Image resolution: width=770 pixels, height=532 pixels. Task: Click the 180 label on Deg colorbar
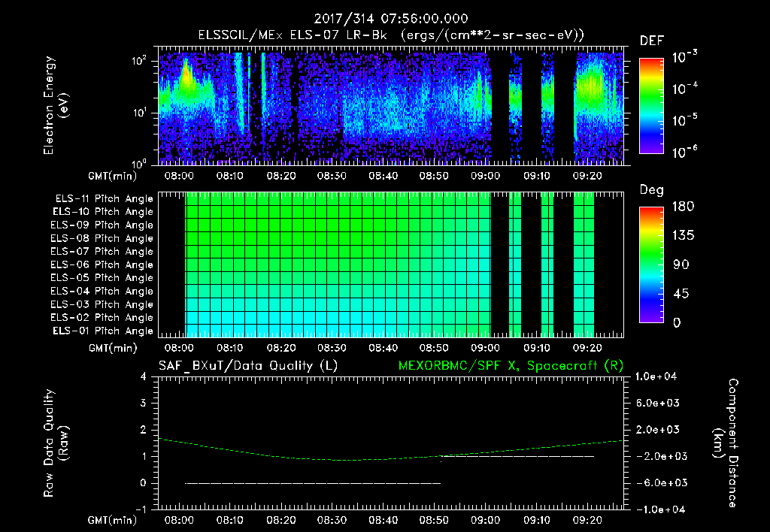pos(683,207)
